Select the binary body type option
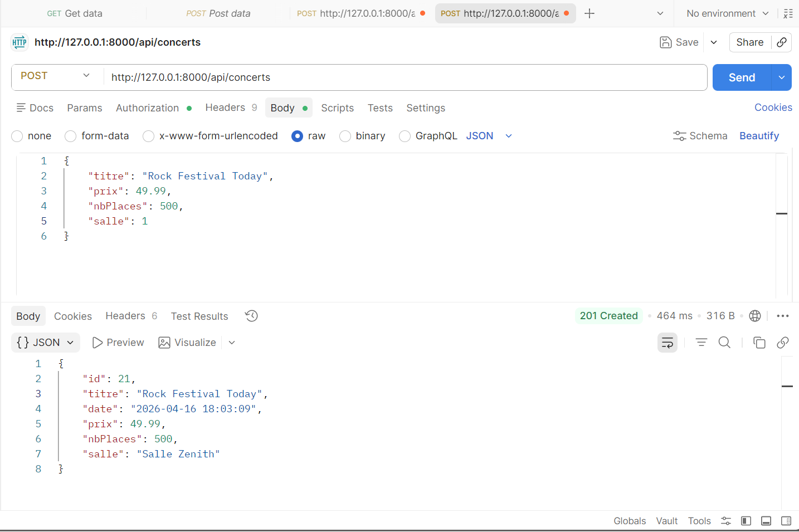The height and width of the screenshot is (532, 799). point(345,136)
